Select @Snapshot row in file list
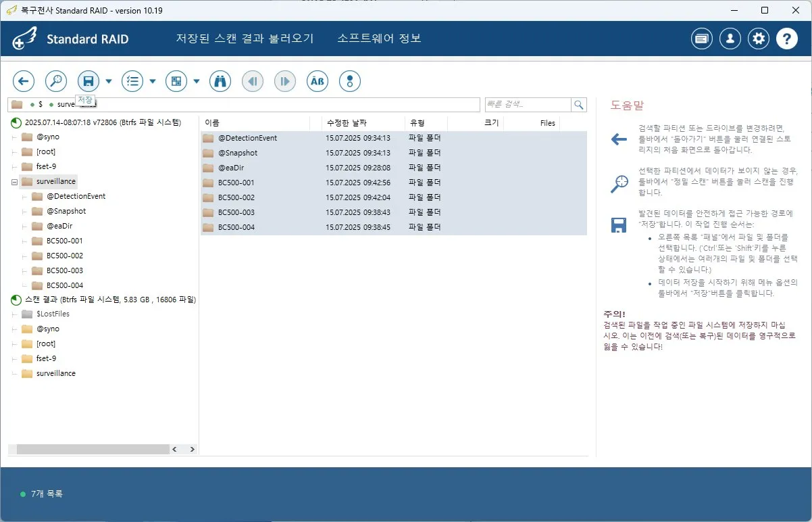 pyautogui.click(x=394, y=153)
